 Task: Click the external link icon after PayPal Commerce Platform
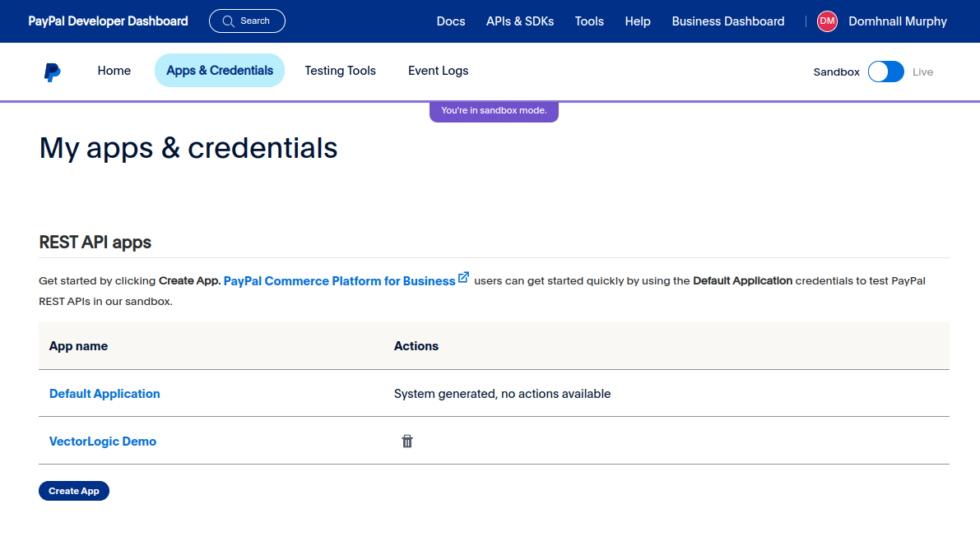[x=463, y=277]
